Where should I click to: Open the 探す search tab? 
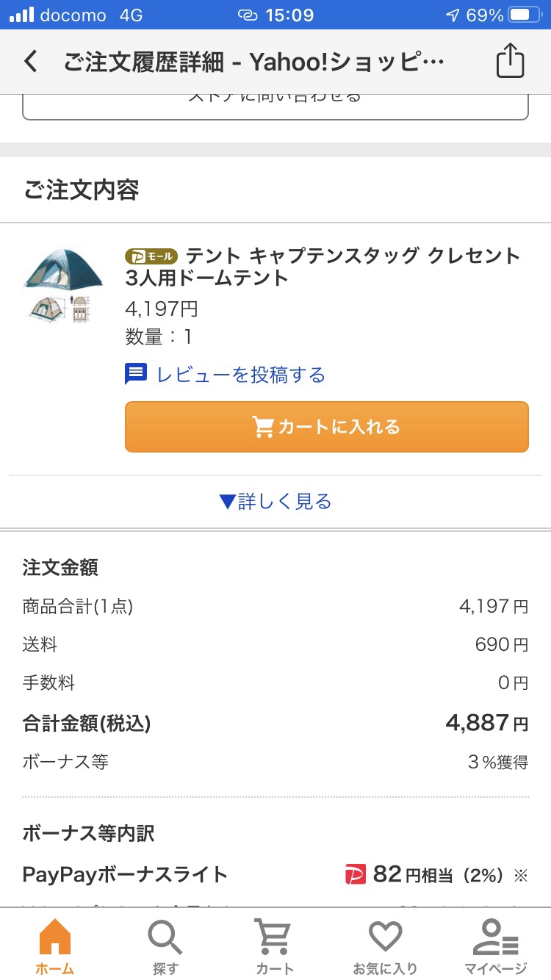tap(165, 946)
